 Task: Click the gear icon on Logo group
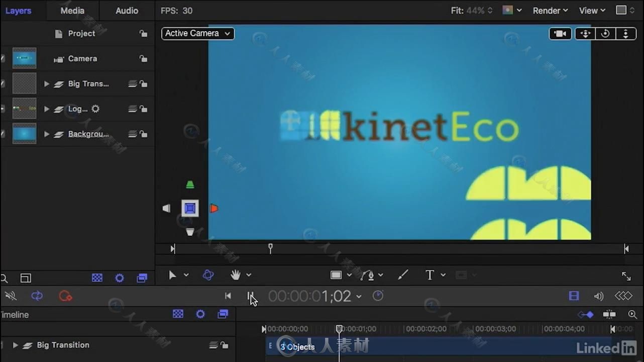[95, 109]
